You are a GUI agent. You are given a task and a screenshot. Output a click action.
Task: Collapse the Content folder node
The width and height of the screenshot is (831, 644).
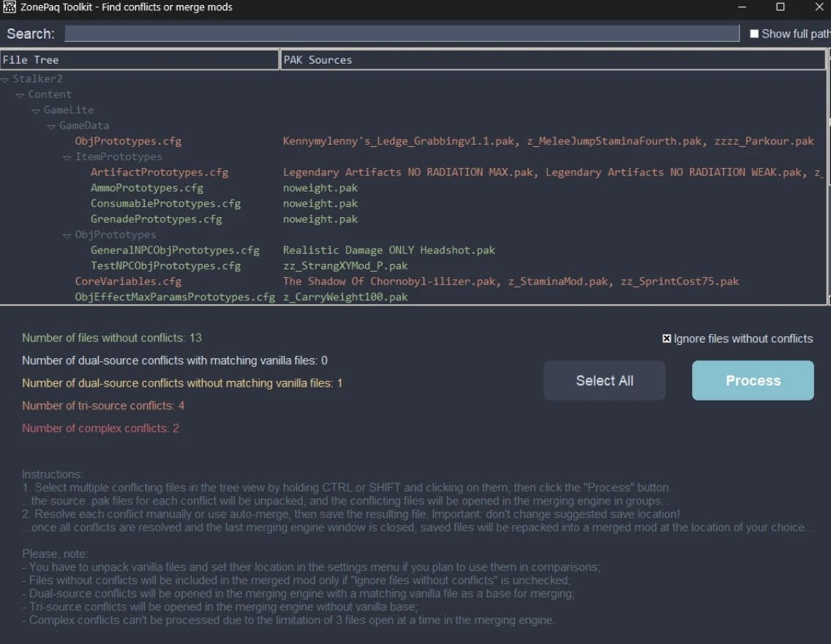coord(20,95)
